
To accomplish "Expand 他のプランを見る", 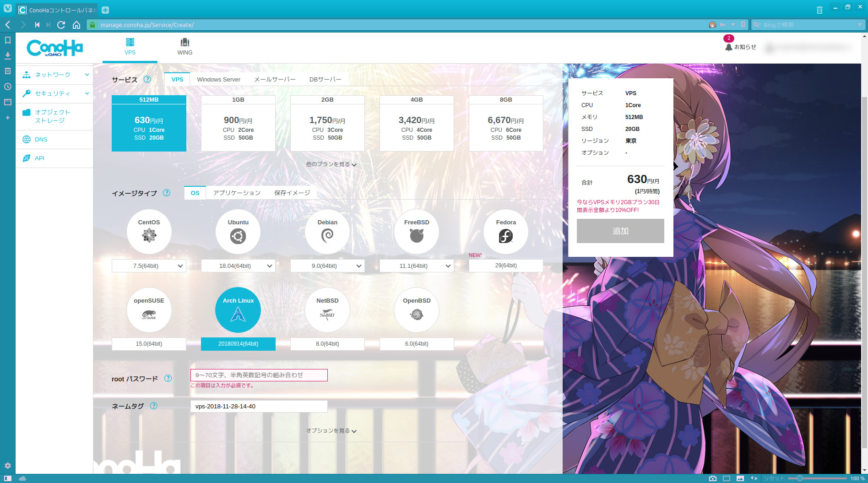I will 331,164.
